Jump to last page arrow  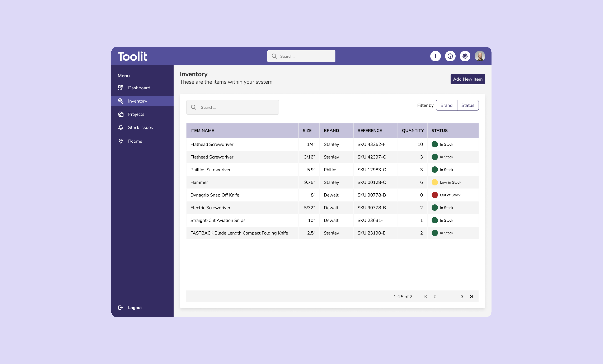tap(471, 296)
